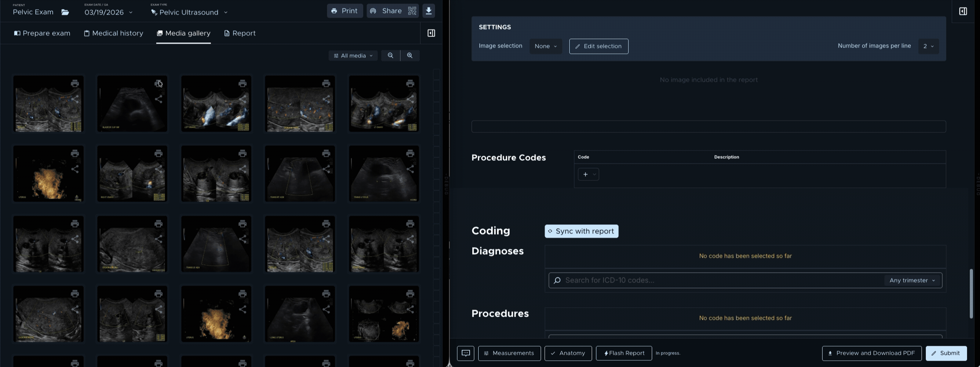Click the Sync with report button
This screenshot has height=367, width=980.
(581, 231)
